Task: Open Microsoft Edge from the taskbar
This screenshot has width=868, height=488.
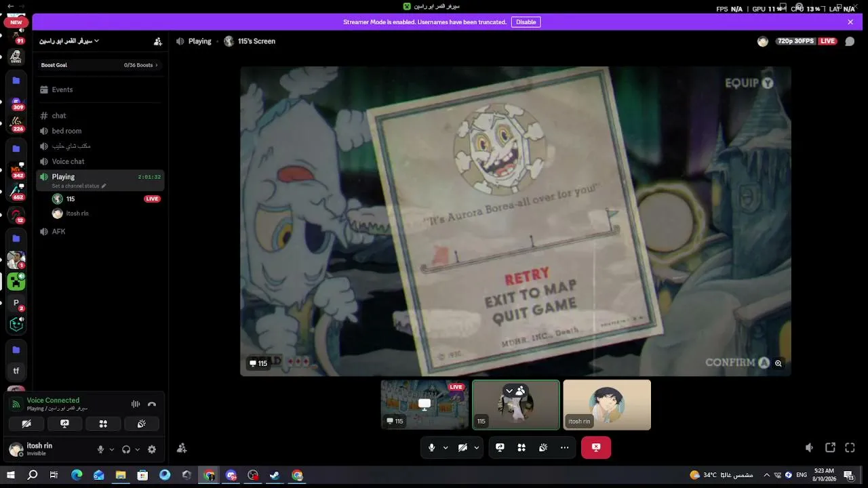Action: coord(77,475)
